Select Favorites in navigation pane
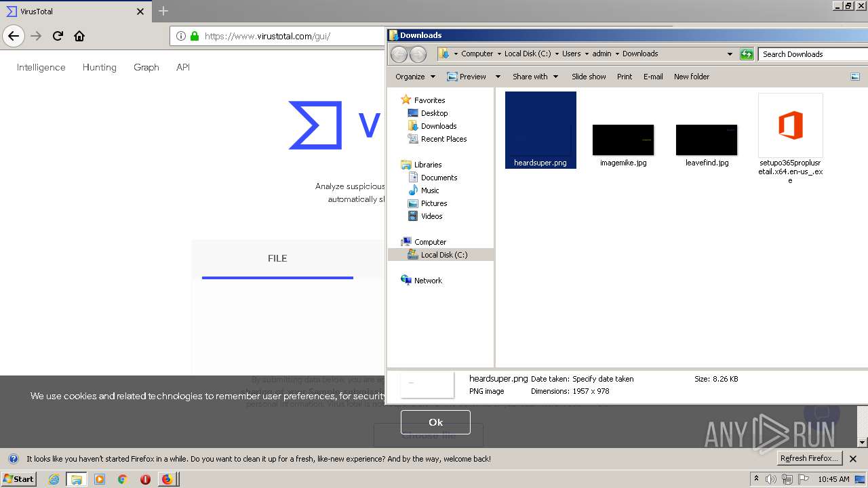Image resolution: width=868 pixels, height=488 pixels. (x=429, y=100)
